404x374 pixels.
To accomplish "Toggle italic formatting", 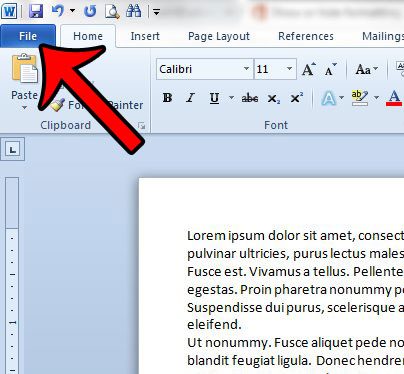I will pyautogui.click(x=190, y=98).
